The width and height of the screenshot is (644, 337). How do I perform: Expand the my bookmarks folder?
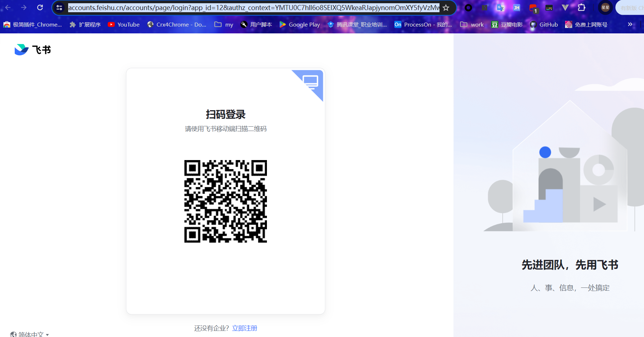[x=224, y=24]
